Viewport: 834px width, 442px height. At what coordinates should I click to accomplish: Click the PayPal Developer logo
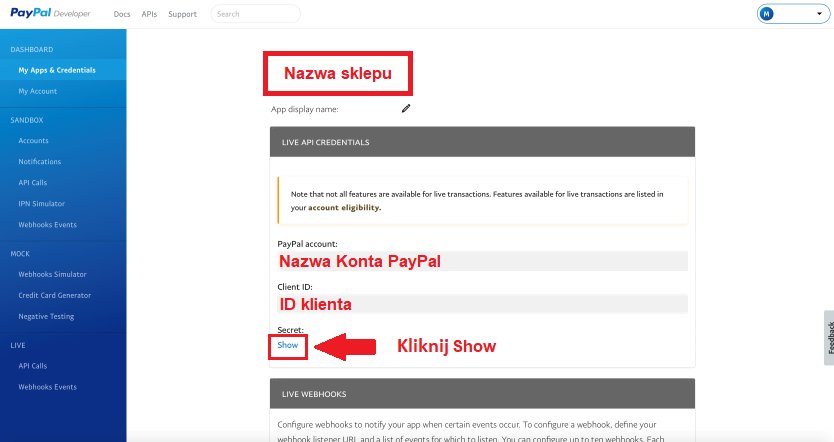coord(51,13)
